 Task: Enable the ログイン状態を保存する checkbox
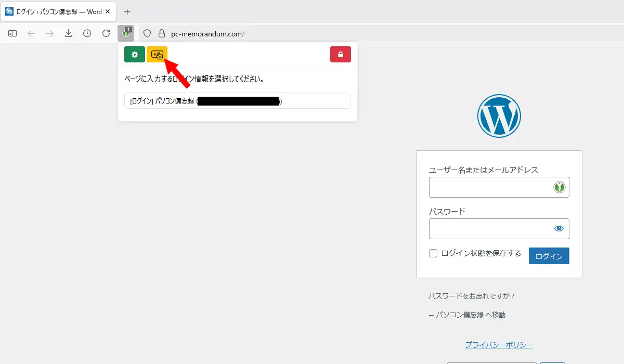433,253
